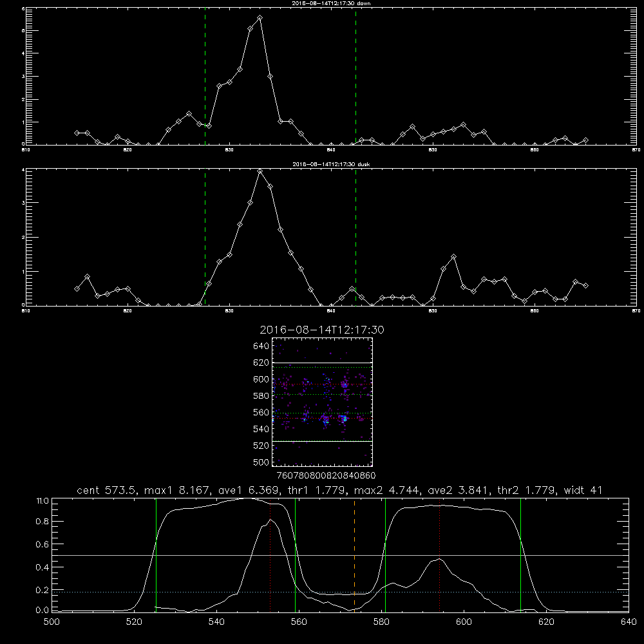Click the solid horizontal 0.5 line in bottom plot

tap(340, 555)
